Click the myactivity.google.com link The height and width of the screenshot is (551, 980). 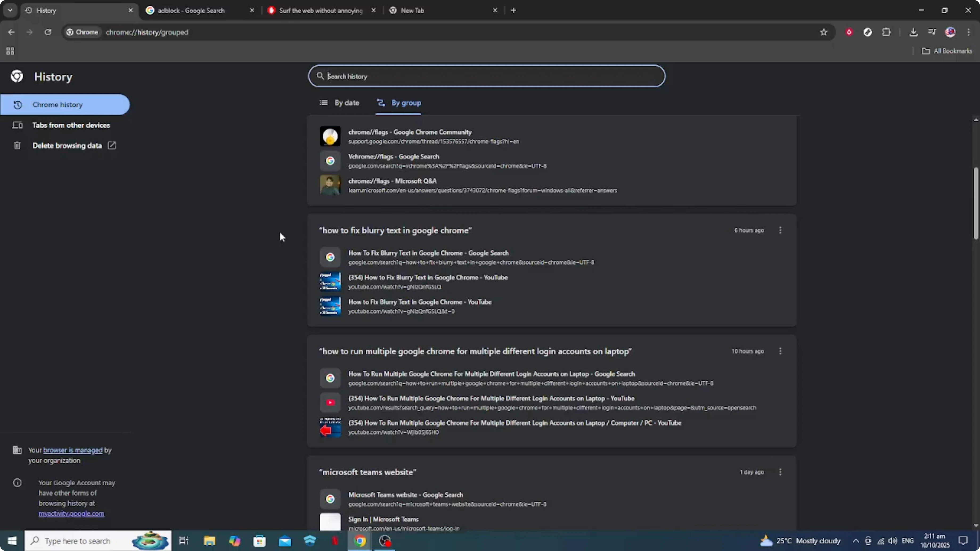pos(71,514)
